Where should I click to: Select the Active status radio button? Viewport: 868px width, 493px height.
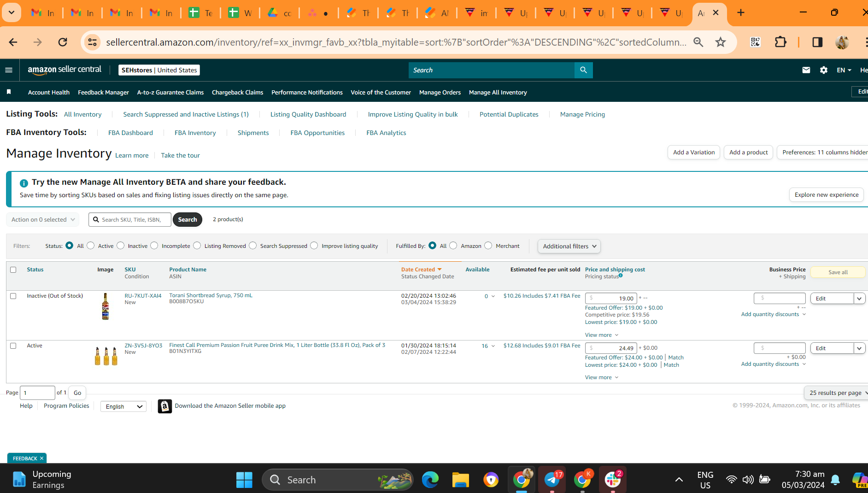tap(91, 246)
